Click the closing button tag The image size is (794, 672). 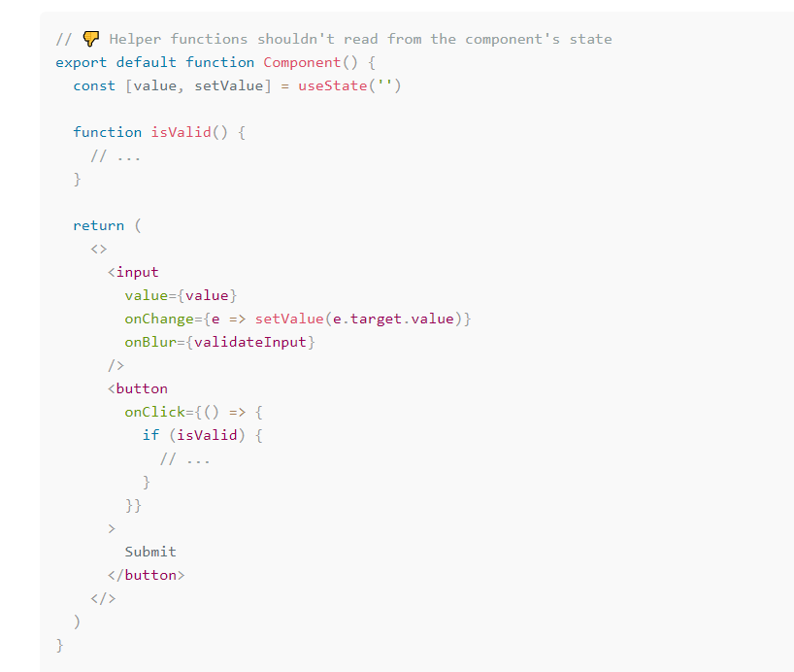pyautogui.click(x=146, y=575)
